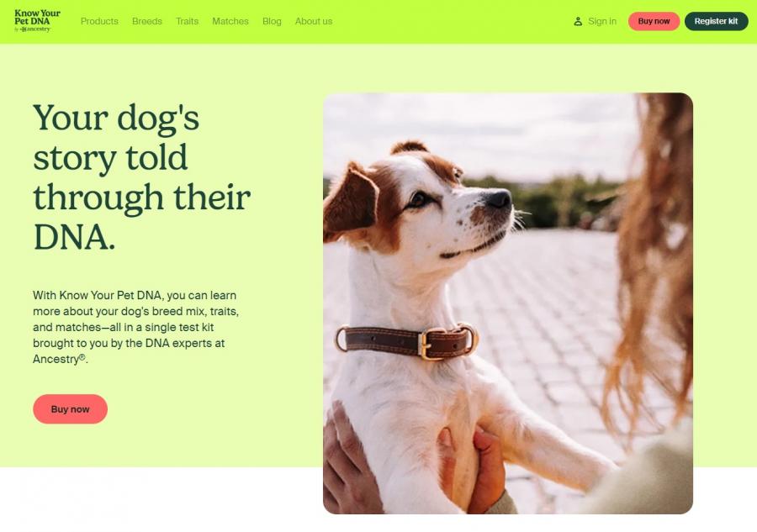This screenshot has width=757, height=532.
Task: Select Matches in the top navigation
Action: click(x=230, y=21)
